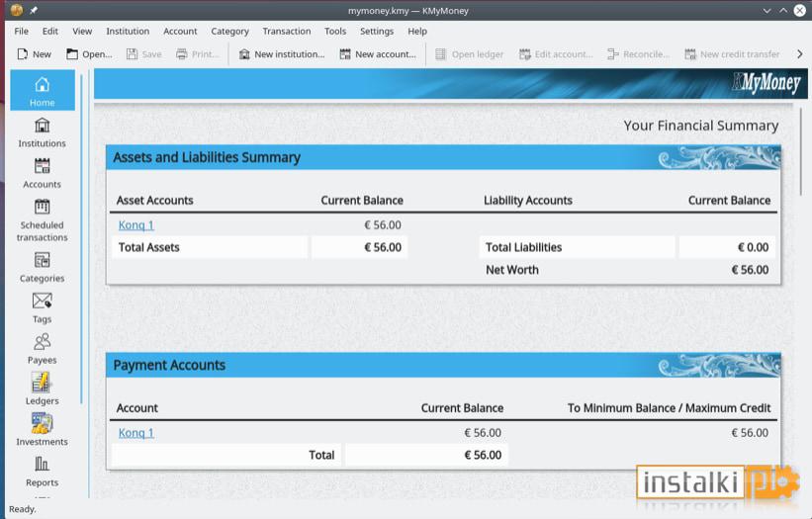Viewport: 812px width, 519px height.
Task: Open the Transaction menu
Action: pos(287,31)
